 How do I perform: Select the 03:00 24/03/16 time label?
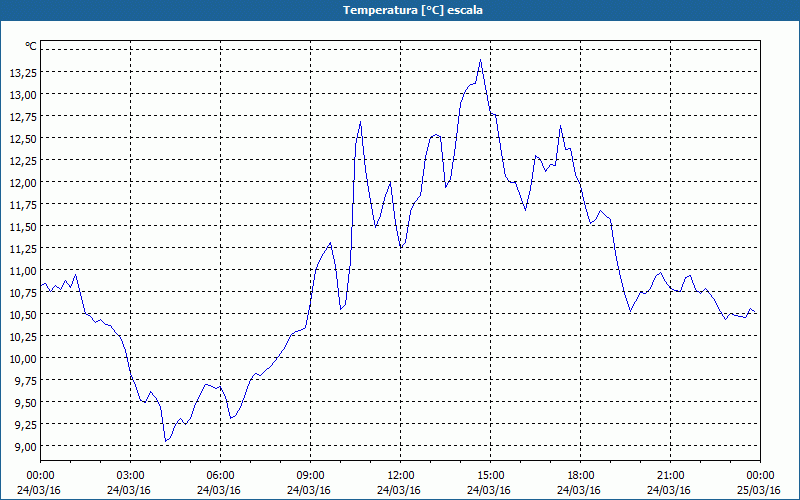(x=131, y=483)
